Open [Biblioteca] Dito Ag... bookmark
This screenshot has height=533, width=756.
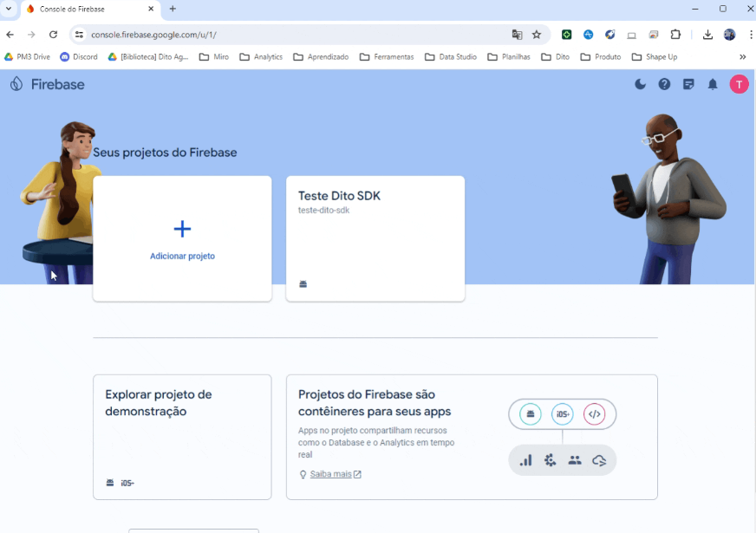pyautogui.click(x=148, y=57)
